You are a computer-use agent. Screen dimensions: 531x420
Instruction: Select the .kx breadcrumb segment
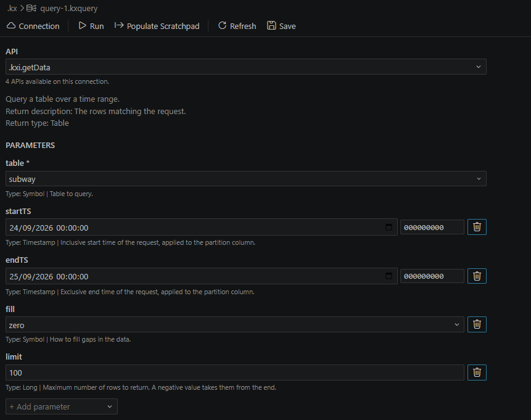12,8
